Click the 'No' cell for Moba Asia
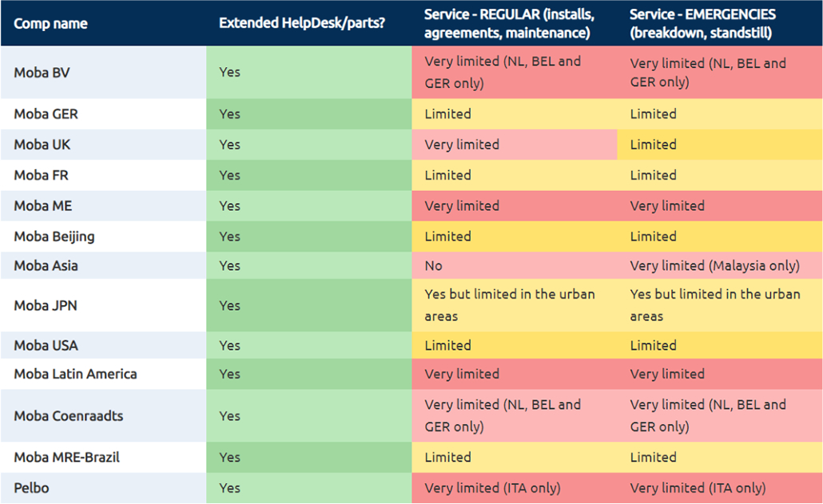 [x=434, y=266]
